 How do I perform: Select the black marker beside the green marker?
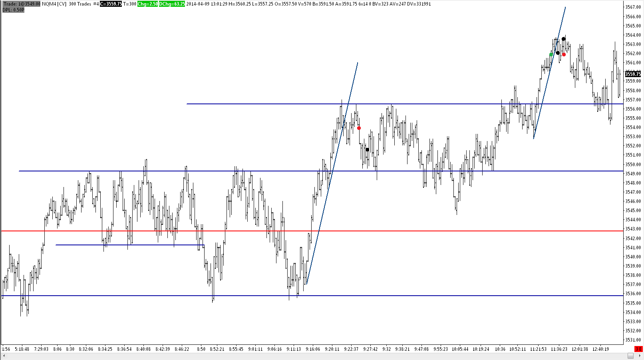coord(558,53)
